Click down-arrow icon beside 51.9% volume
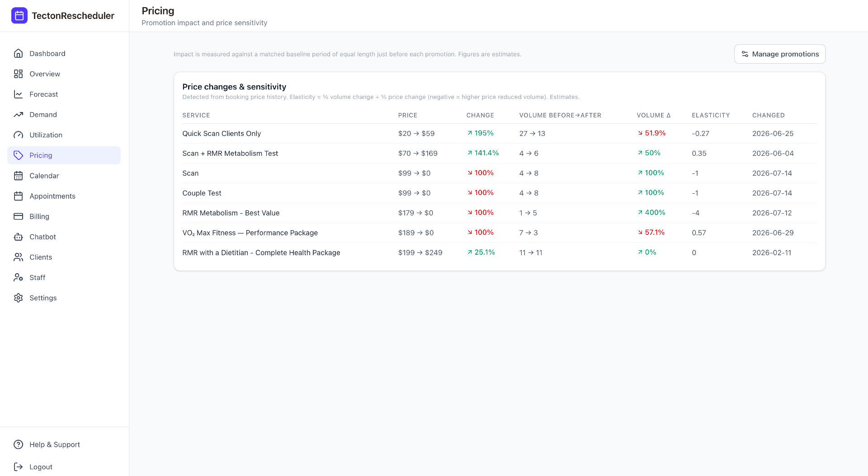Viewport: 868px width, 476px height. pos(640,133)
